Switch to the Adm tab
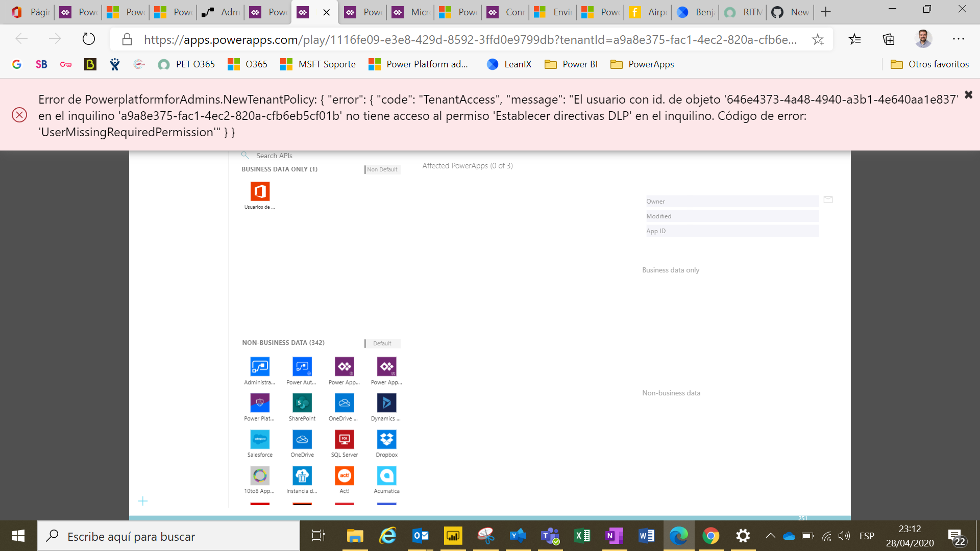 pos(220,12)
